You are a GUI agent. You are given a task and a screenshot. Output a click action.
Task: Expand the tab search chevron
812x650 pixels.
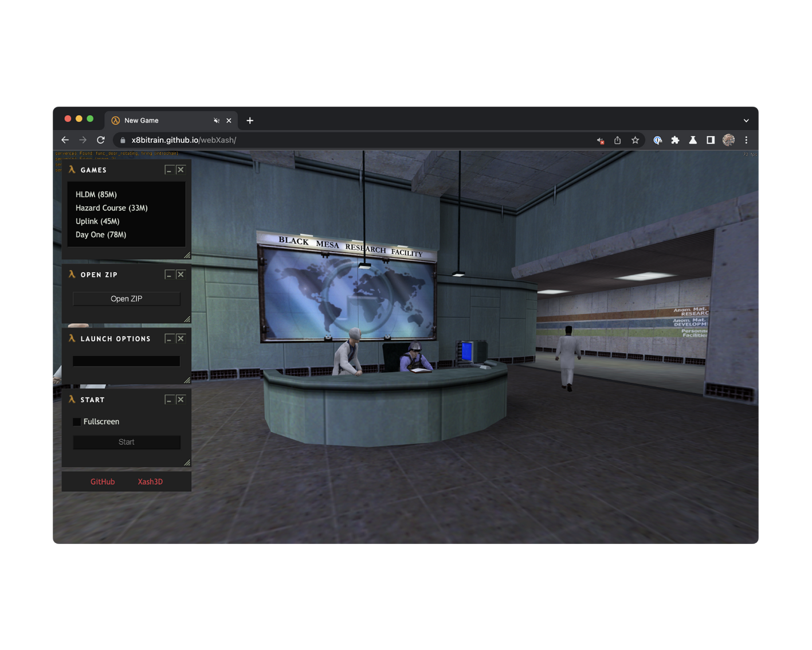(x=746, y=120)
